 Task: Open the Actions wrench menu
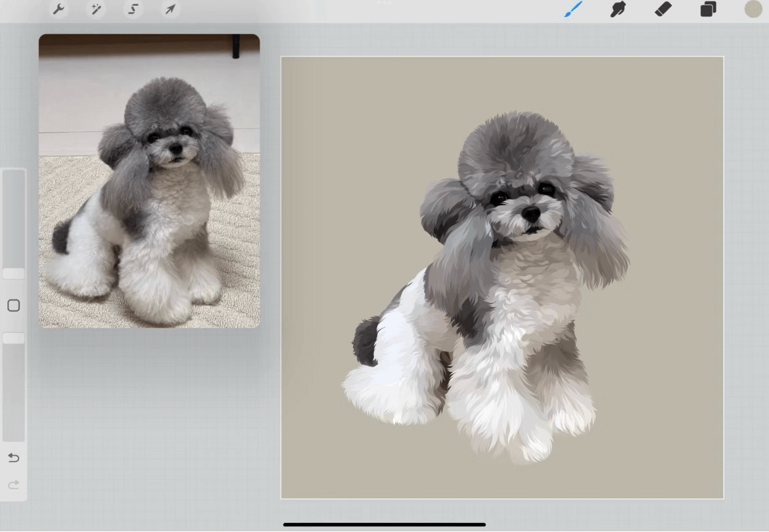59,9
